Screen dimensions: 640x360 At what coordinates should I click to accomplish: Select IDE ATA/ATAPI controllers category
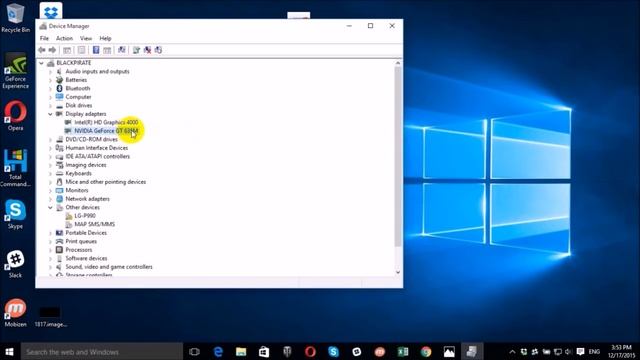pos(98,157)
